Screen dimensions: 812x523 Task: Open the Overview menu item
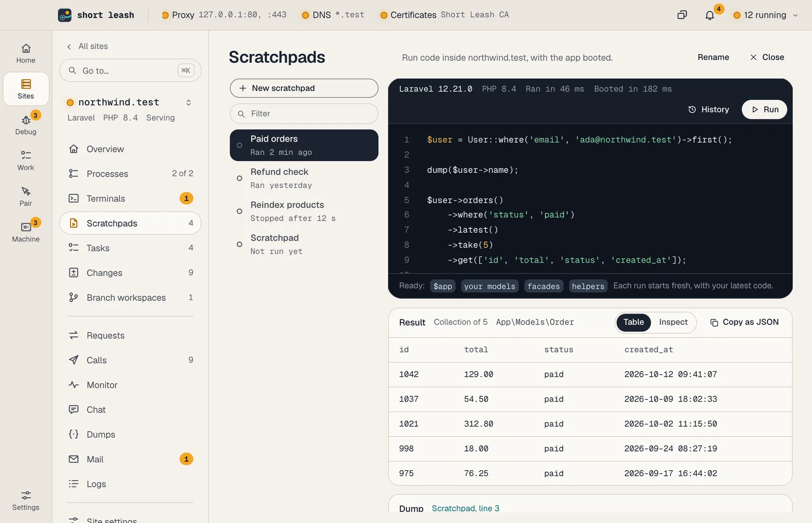pyautogui.click(x=130, y=149)
